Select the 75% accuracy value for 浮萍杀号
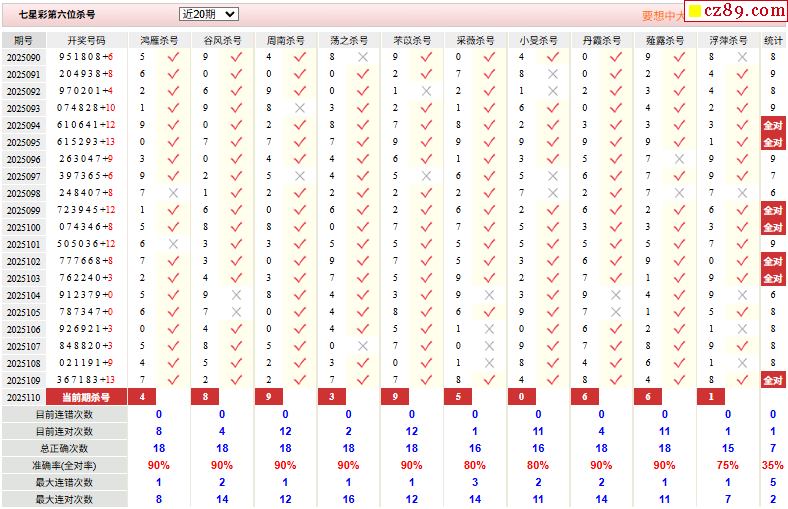 click(x=728, y=465)
